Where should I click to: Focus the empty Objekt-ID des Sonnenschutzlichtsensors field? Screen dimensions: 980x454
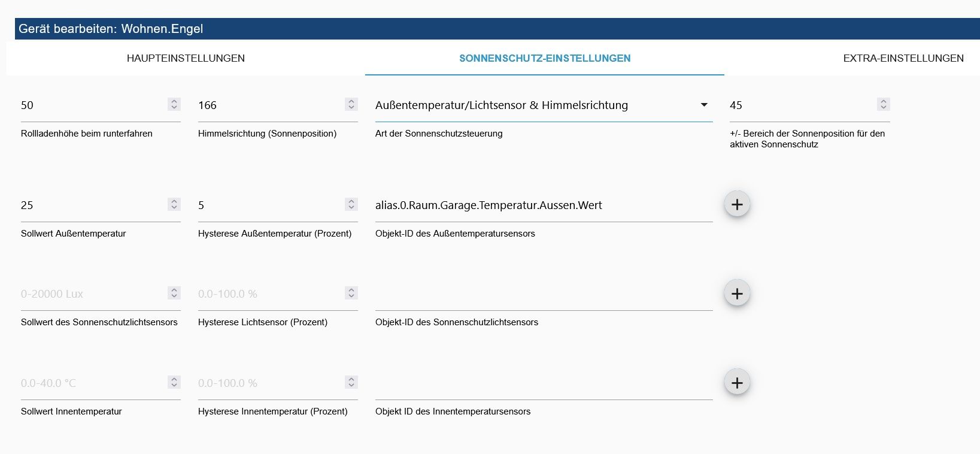pos(544,294)
